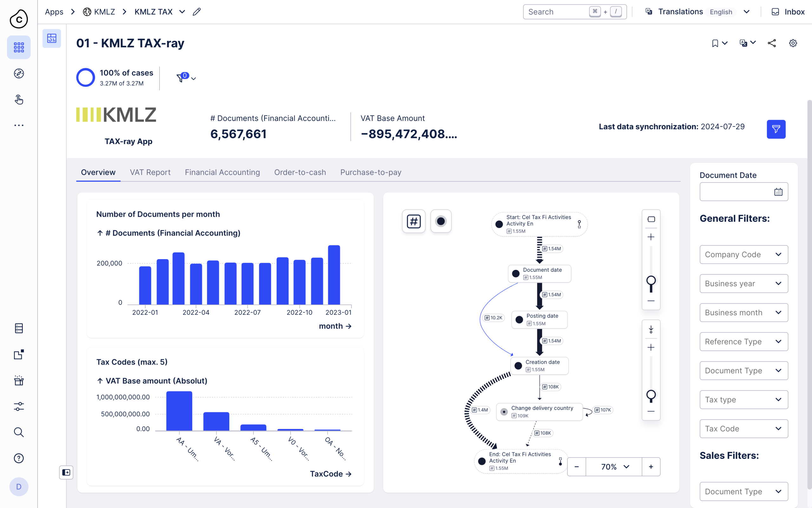Expand the Business month dropdown
This screenshot has height=508, width=812.
(x=743, y=312)
